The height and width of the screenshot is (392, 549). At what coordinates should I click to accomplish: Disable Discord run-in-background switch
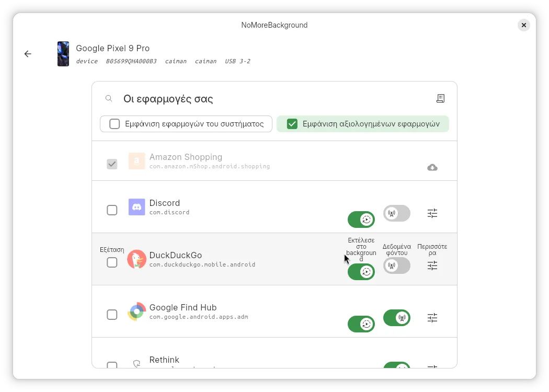point(361,220)
